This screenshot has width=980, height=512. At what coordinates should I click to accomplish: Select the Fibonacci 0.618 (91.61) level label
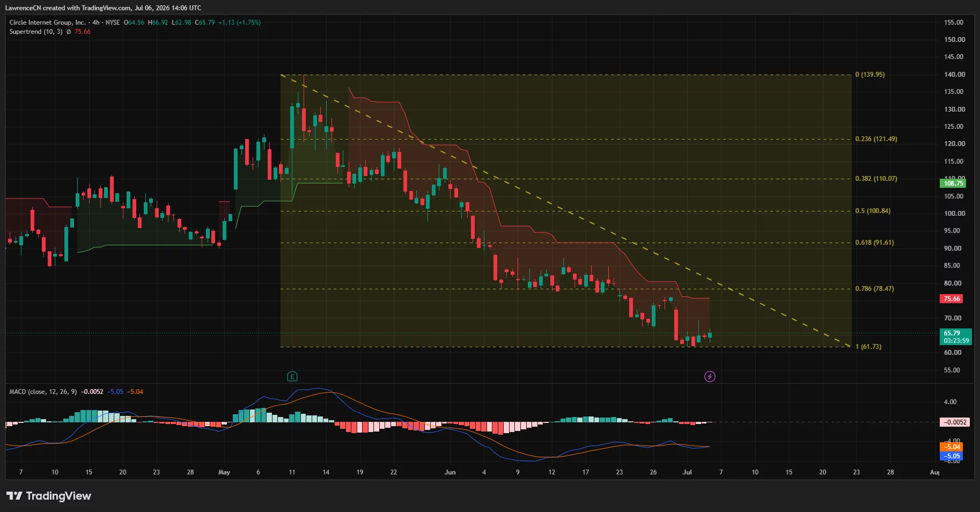point(874,243)
